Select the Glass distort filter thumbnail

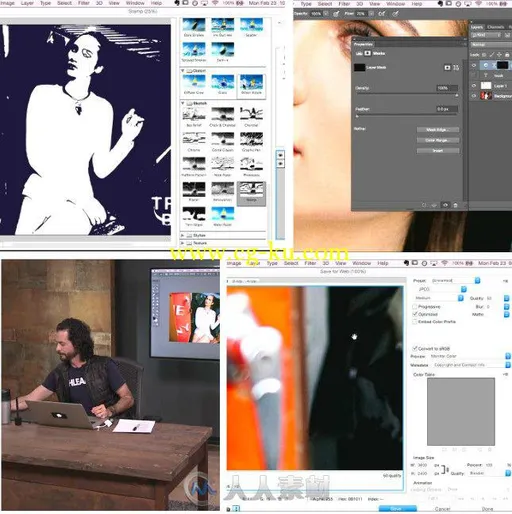[x=223, y=82]
